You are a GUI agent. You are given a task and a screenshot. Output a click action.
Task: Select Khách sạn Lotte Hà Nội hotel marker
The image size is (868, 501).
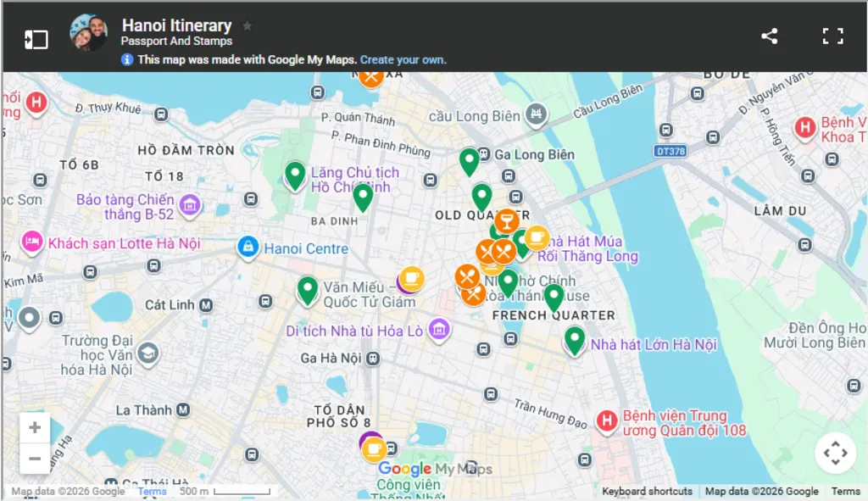[x=32, y=242]
